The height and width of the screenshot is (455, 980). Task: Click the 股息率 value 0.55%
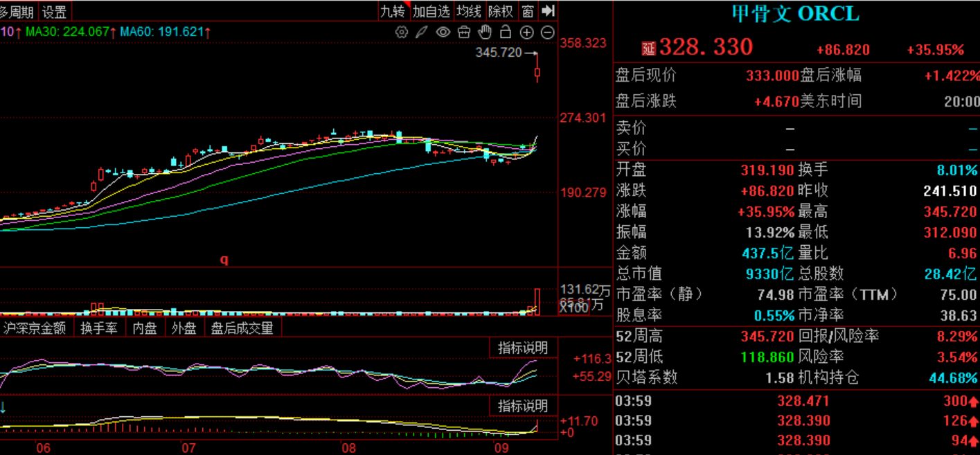[x=774, y=315]
